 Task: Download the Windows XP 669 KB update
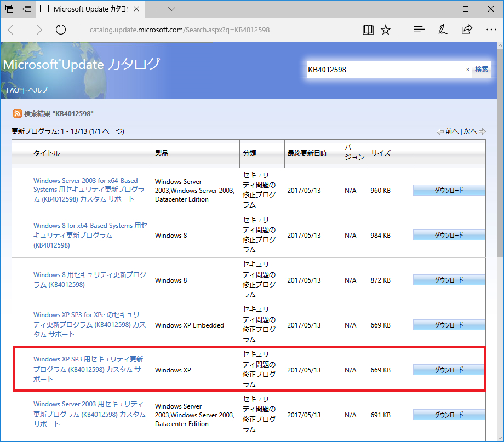click(449, 370)
